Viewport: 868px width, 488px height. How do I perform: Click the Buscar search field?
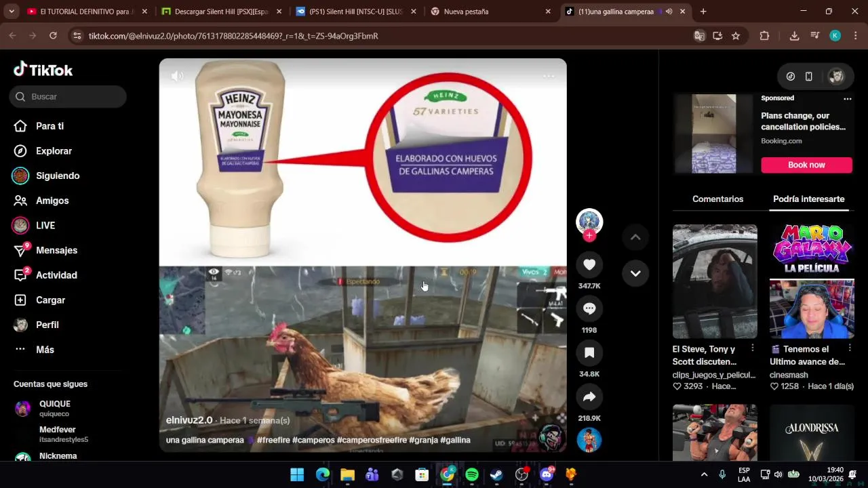click(68, 96)
